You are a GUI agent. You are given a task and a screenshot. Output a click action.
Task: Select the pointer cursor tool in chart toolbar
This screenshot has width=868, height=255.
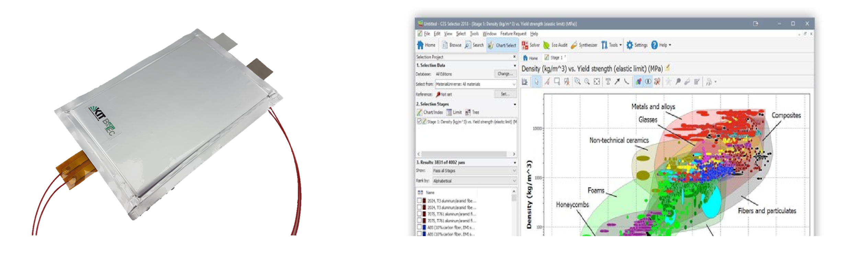pos(536,82)
